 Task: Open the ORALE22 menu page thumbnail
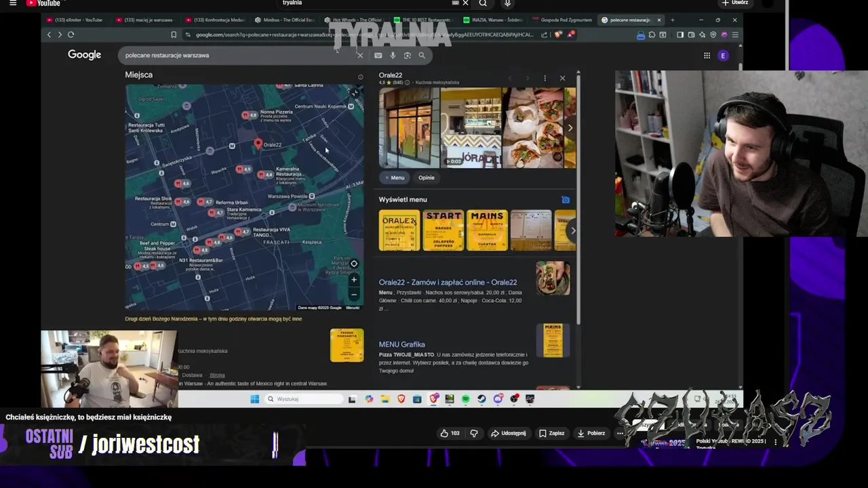(399, 230)
